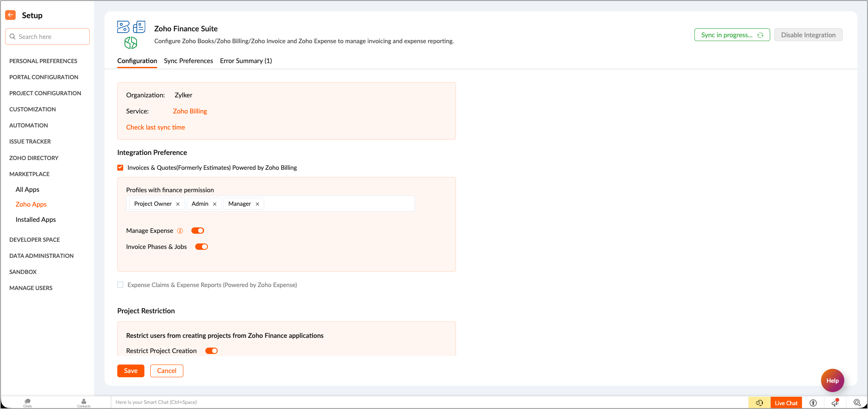
Task: Open the Contacts icon in the bottom bar
Action: pyautogui.click(x=84, y=403)
